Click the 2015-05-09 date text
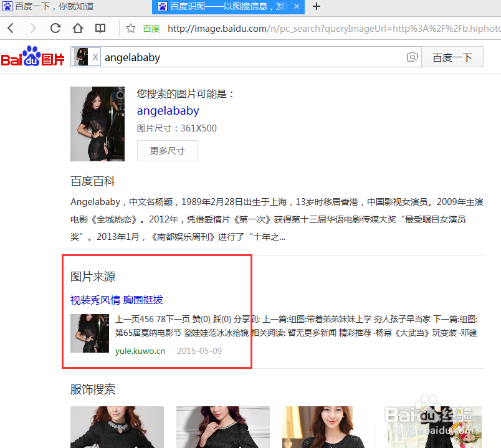 point(199,351)
